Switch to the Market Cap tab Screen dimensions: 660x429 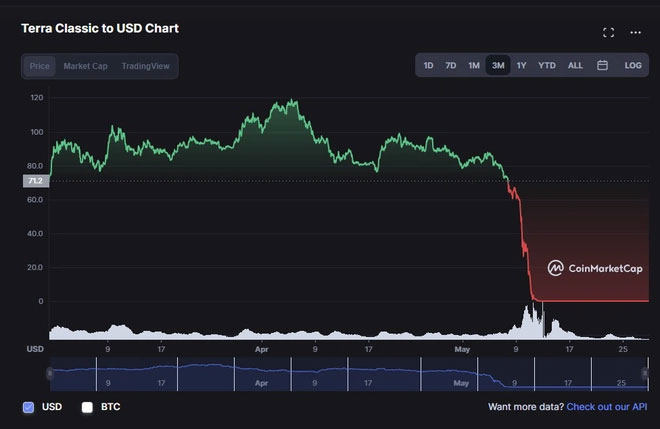pos(85,66)
